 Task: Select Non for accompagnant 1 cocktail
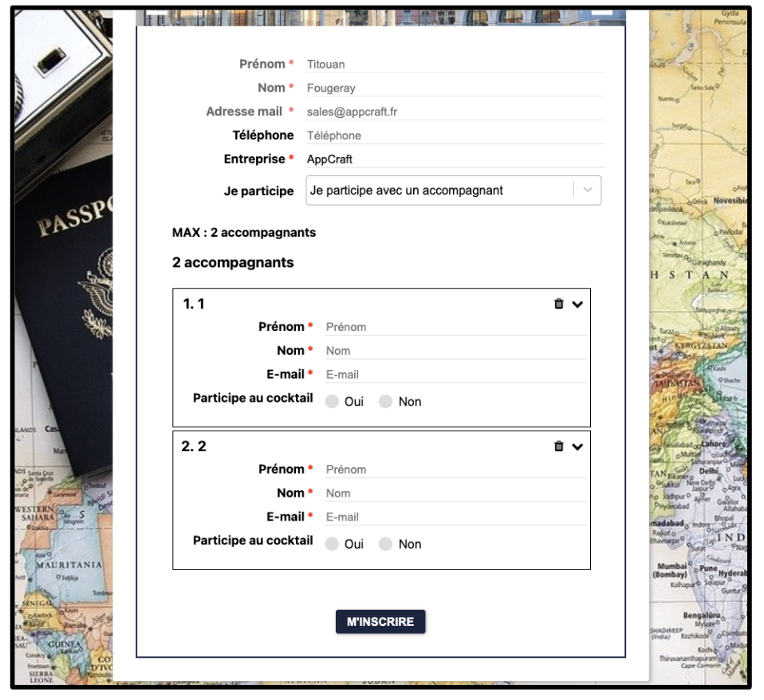(x=386, y=402)
